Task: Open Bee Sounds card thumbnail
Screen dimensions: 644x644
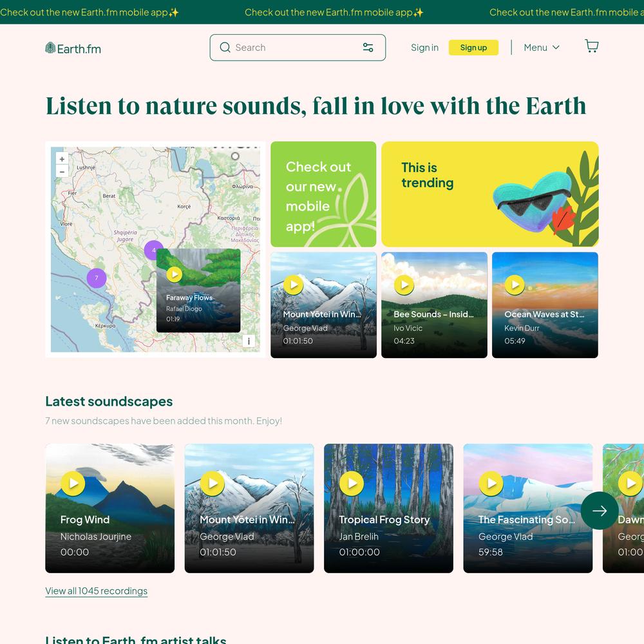Action: (x=434, y=305)
